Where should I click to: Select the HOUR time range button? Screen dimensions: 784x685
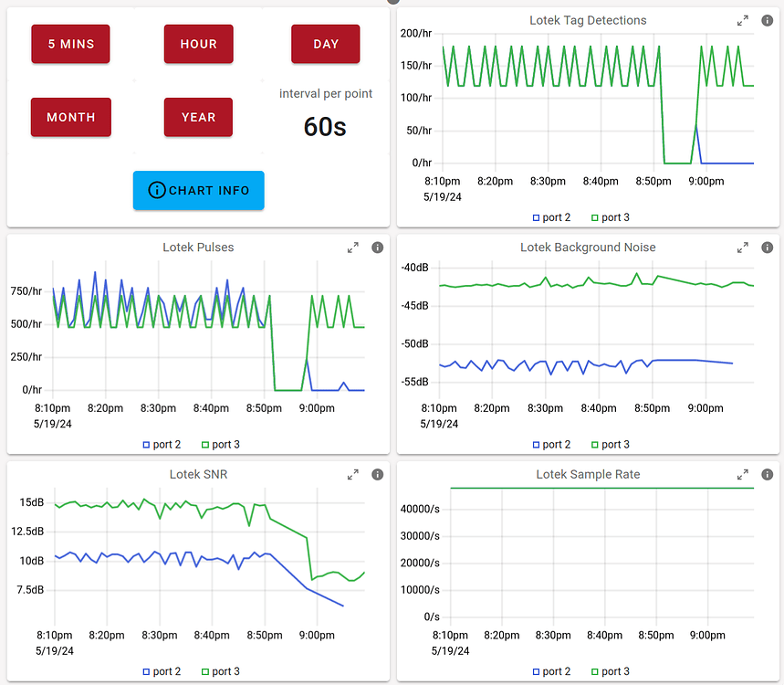(x=198, y=44)
